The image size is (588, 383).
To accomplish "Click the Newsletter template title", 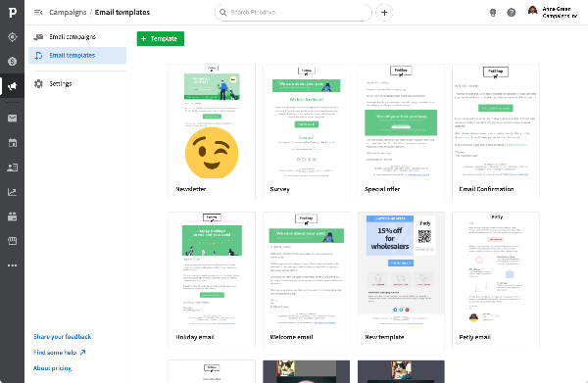I will point(191,189).
